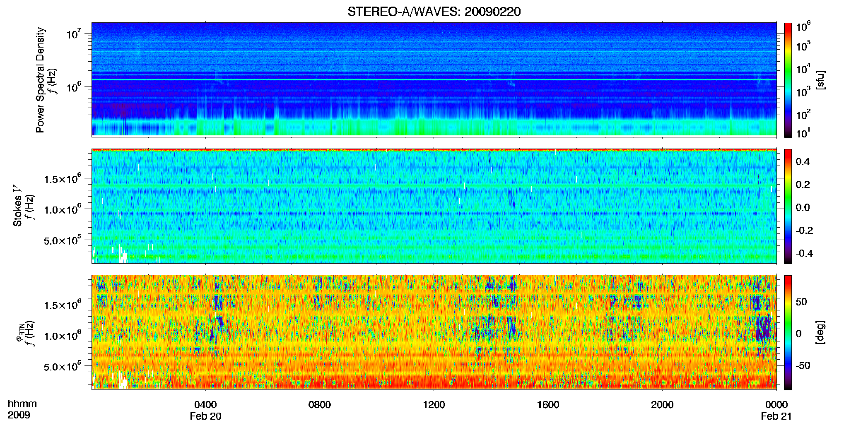This screenshot has width=868, height=447.
Task: Click the "-50" label on degrees color bar
Action: coord(803,365)
